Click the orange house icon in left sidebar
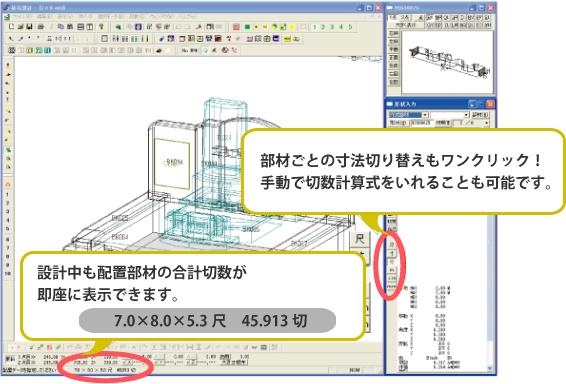566x384 pixels. (8, 184)
